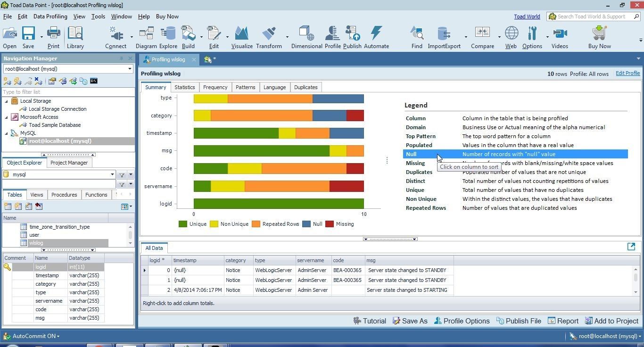Collapse the Local Storage tree node
This screenshot has height=347, width=644.
click(x=7, y=101)
